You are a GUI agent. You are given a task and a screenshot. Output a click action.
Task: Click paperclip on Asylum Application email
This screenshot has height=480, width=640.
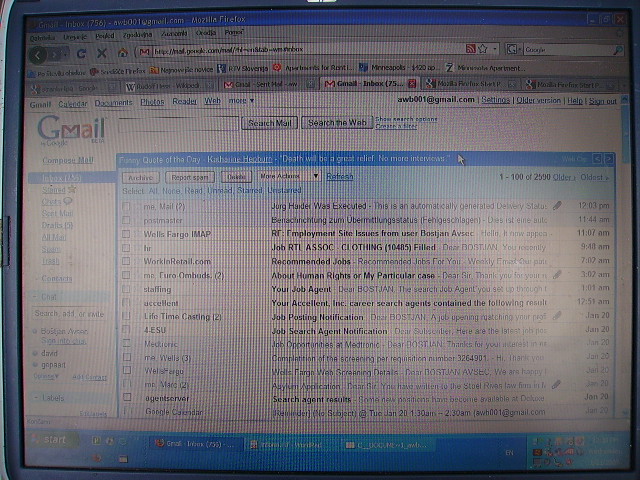(556, 384)
